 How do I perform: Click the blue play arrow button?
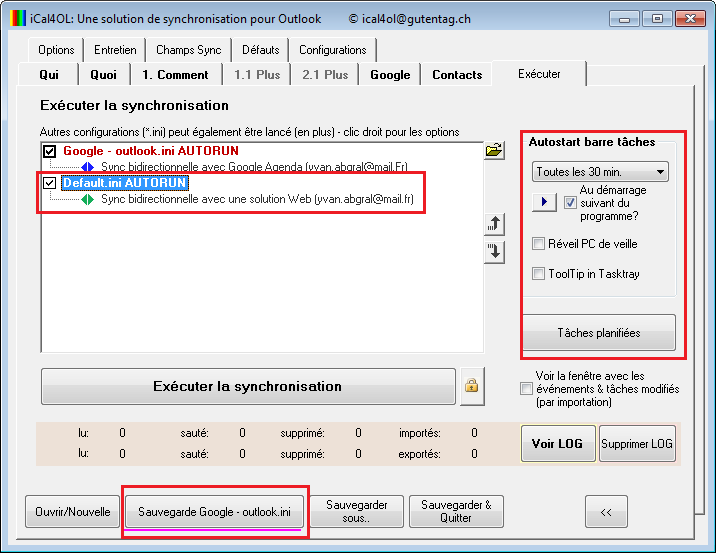tap(543, 203)
